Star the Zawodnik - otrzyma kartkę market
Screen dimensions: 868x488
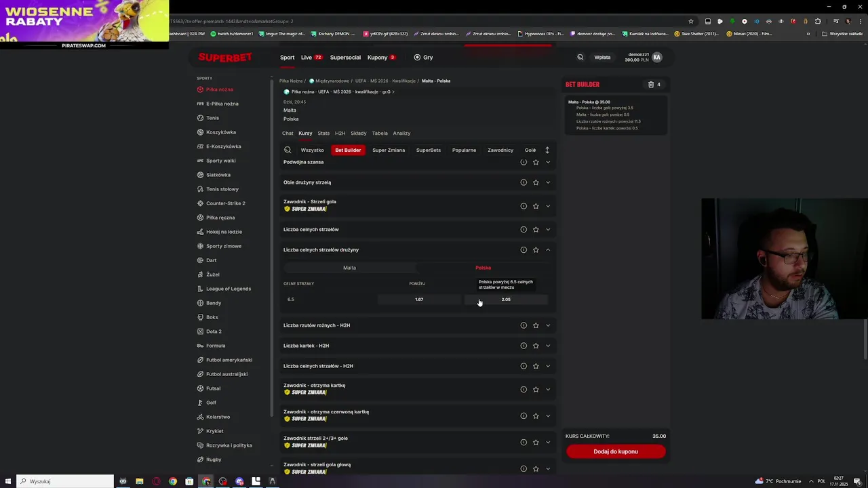coord(536,389)
